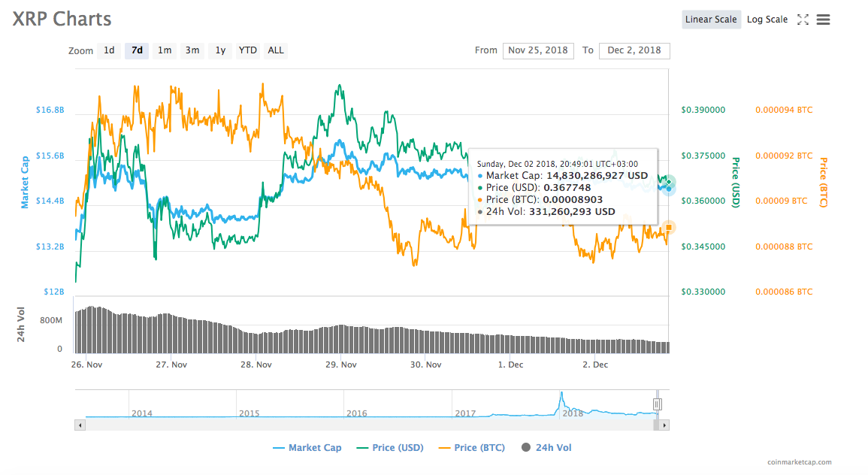This screenshot has height=475, width=868.
Task: Click the '0.000088 BTC' axis label
Action: (784, 247)
